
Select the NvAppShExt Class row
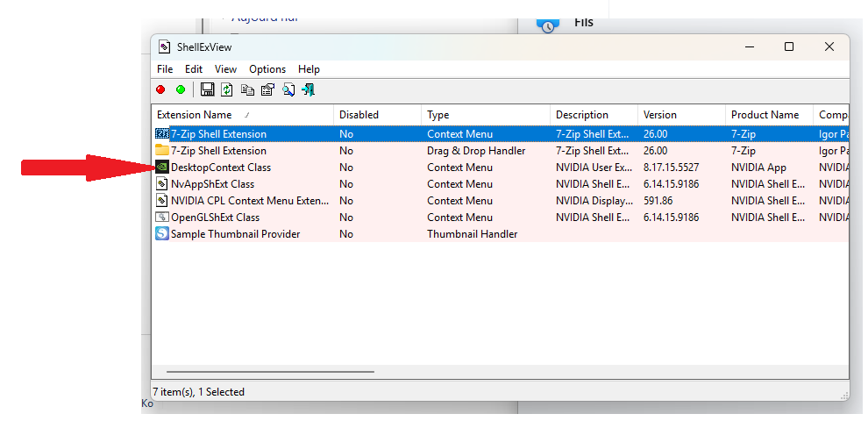coord(501,184)
